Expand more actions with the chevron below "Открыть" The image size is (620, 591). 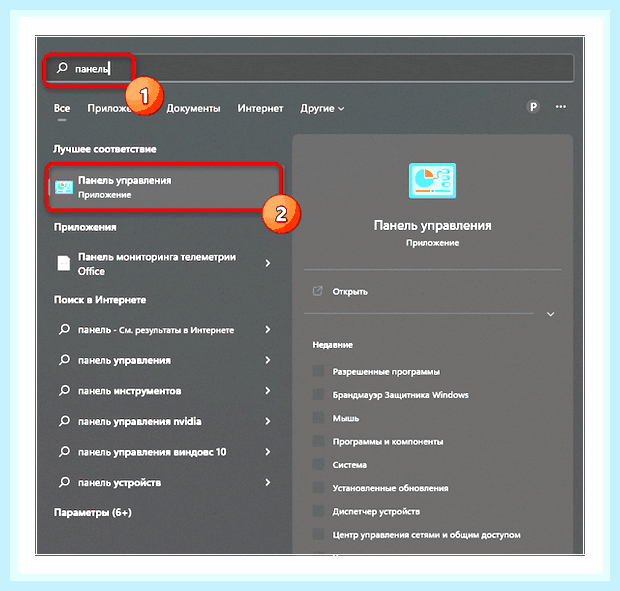click(x=550, y=314)
